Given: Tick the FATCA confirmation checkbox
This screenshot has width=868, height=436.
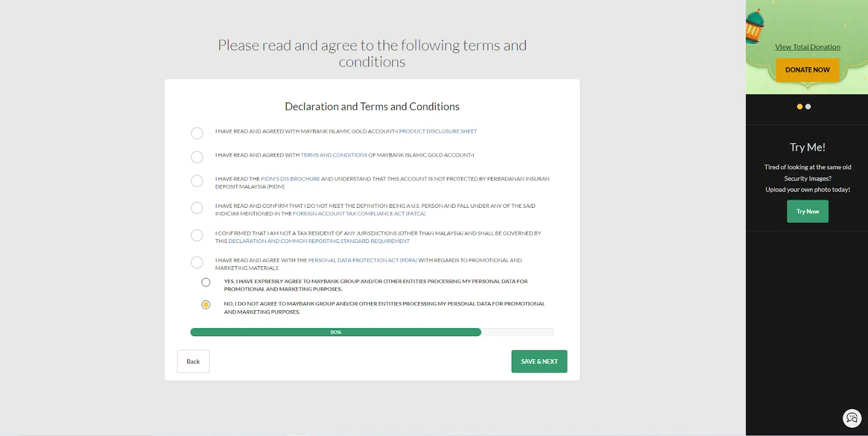Looking at the screenshot, I should [x=197, y=208].
